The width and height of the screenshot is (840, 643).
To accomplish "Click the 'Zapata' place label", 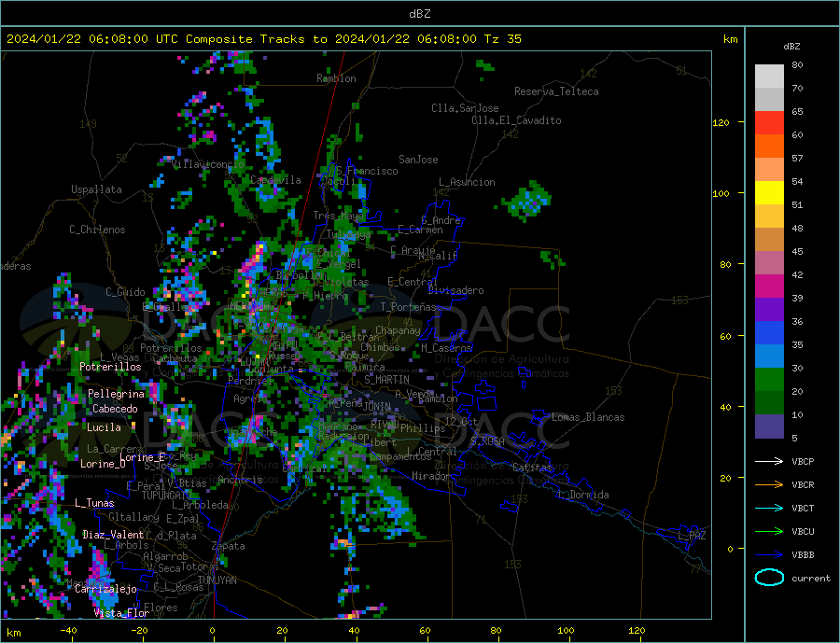I will (x=229, y=546).
